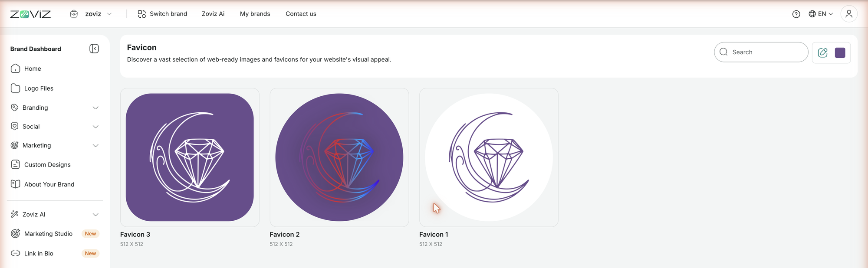Click the Branding label in sidebar
This screenshot has height=268, width=868.
[x=35, y=108]
